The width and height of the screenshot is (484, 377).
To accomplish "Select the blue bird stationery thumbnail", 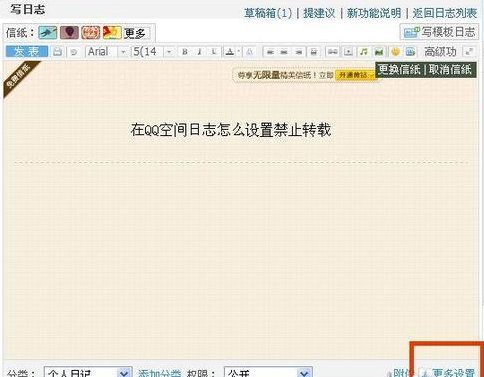I will coord(48,33).
